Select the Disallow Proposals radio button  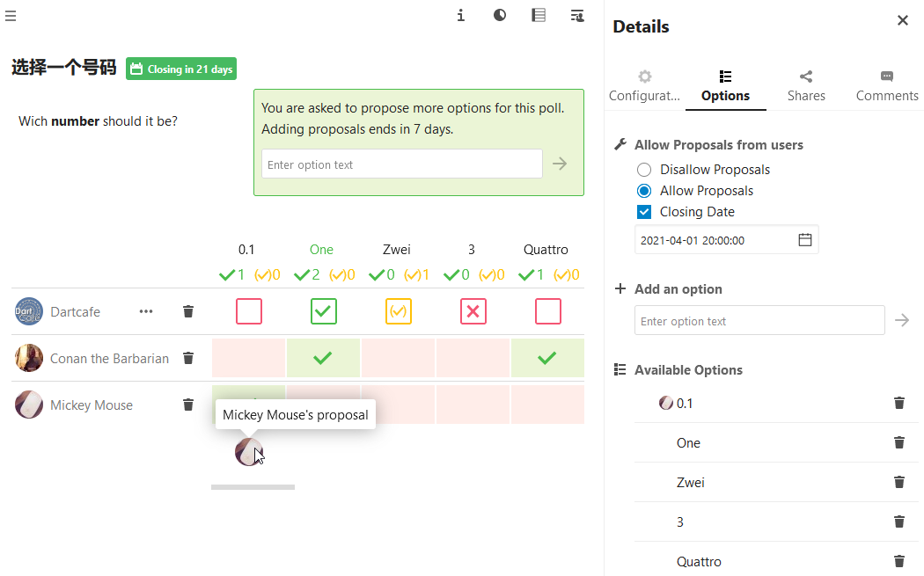click(x=644, y=170)
